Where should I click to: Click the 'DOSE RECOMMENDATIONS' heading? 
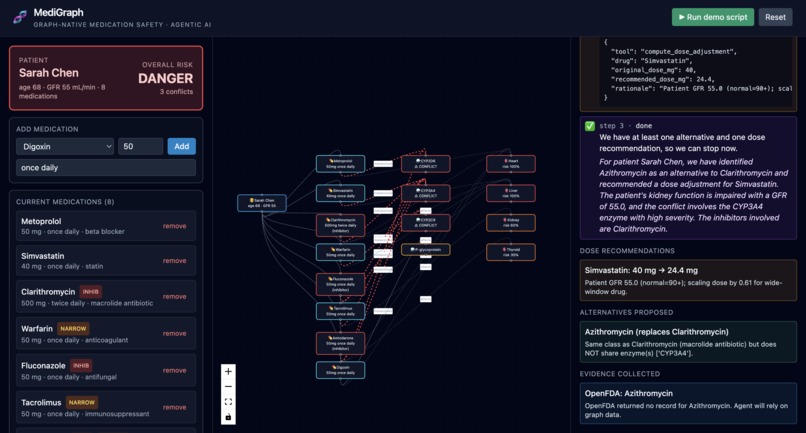click(627, 251)
